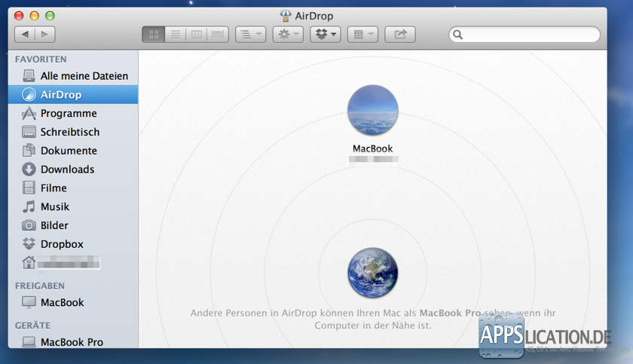Click the Programme applications icon

[29, 113]
